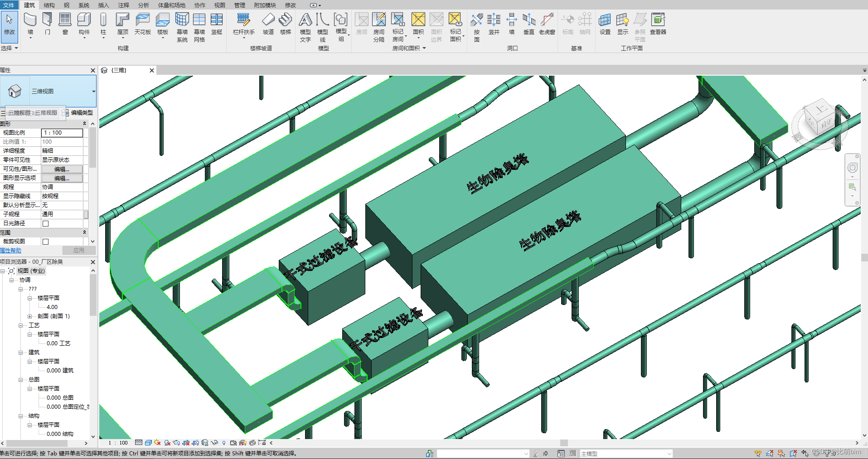Toggle the 日光路径 checkbox

click(x=45, y=223)
